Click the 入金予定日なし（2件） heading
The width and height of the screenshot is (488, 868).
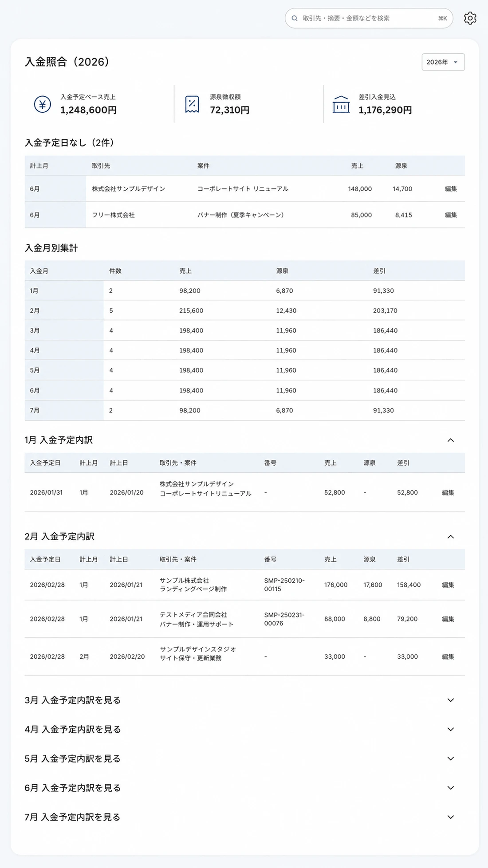(x=70, y=143)
